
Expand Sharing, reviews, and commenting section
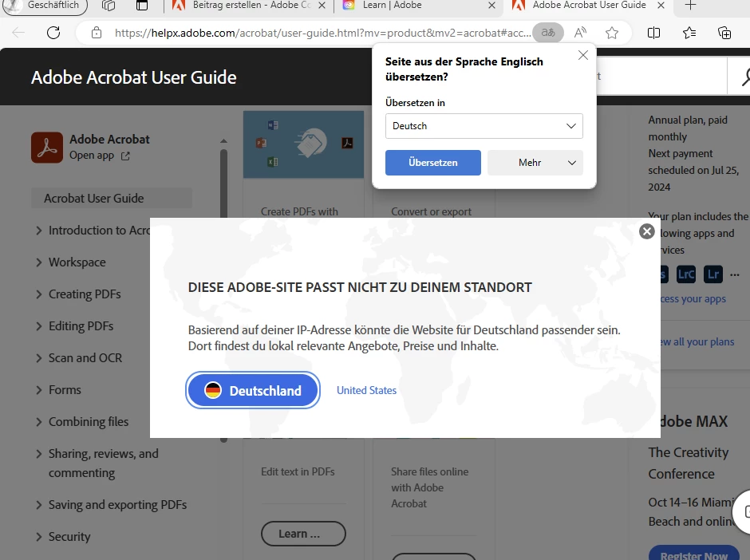[x=39, y=454]
